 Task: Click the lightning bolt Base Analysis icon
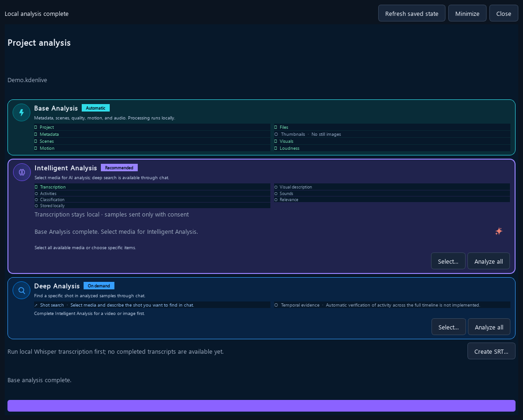tap(21, 112)
